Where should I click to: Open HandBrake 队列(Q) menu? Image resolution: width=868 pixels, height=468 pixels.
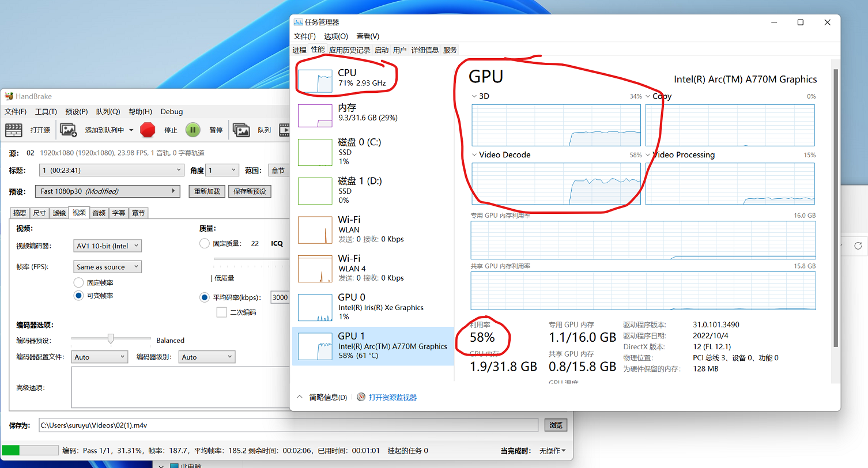coord(108,112)
